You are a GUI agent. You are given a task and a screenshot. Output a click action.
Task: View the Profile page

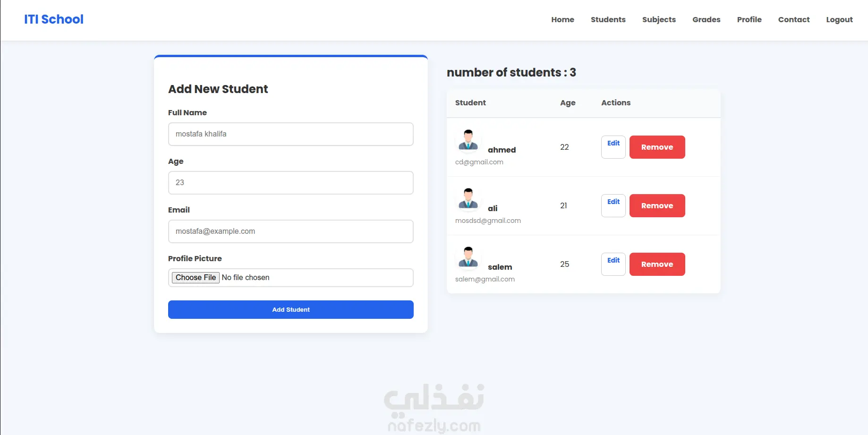pyautogui.click(x=749, y=19)
